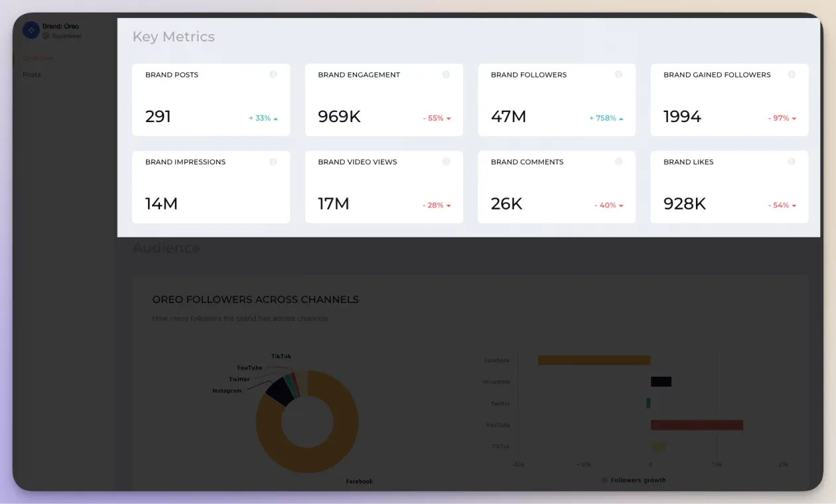Click the Key Metrics heading

174,36
